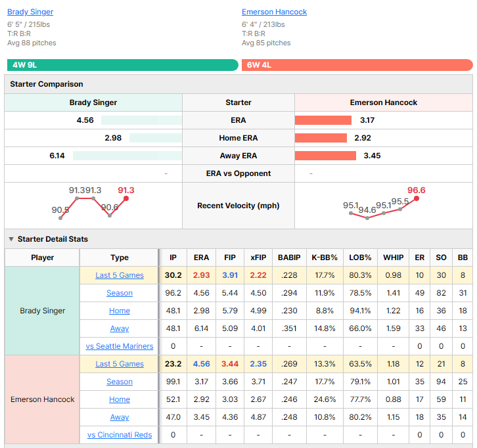Viewport: 477px width, 448px height.
Task: Click Singer's Last 5 Games xFIP 2.22
Action: tap(258, 275)
